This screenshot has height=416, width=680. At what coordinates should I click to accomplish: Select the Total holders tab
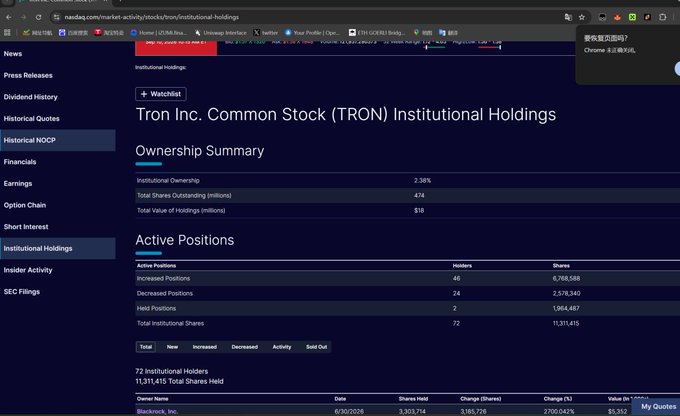(146, 347)
